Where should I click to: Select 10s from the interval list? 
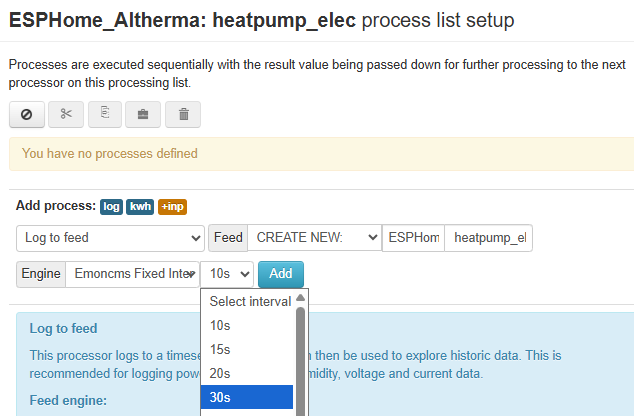coord(247,325)
